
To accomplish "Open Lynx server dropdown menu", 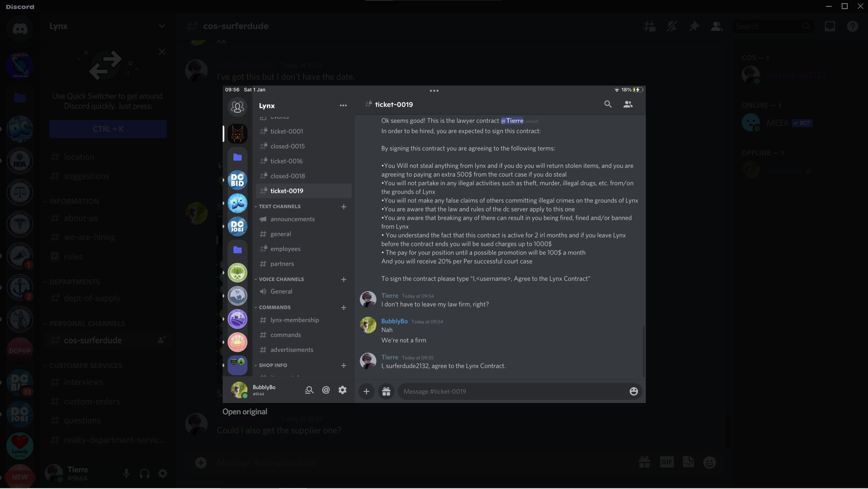I will (x=107, y=26).
